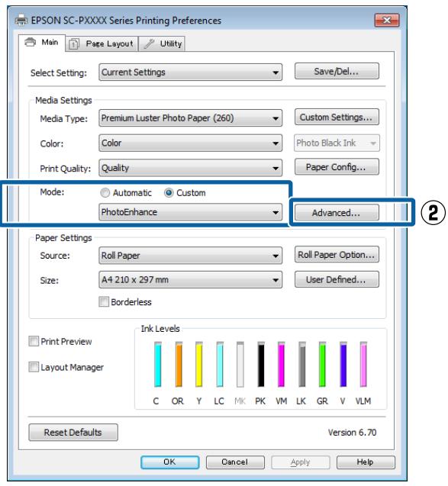
Task: Open the Utility tab
Action: (162, 43)
